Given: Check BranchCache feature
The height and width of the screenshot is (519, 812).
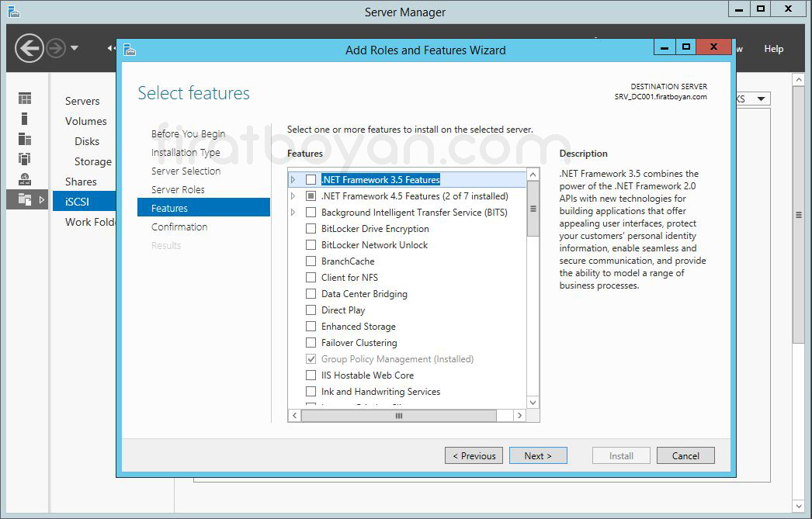Looking at the screenshot, I should coord(311,261).
